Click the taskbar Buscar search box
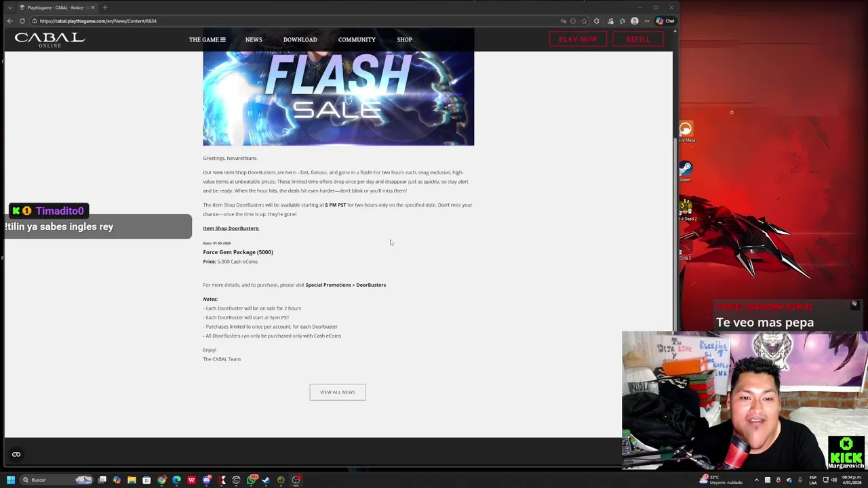 (x=58, y=480)
